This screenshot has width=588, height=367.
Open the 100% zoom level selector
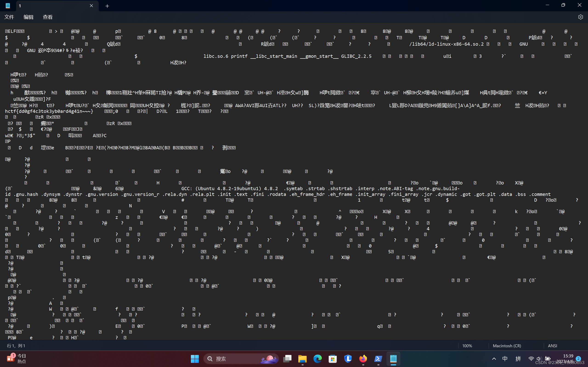coord(467,346)
